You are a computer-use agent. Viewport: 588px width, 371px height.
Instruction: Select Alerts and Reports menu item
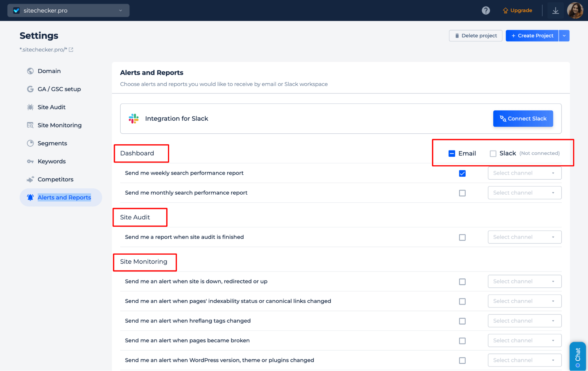click(61, 198)
